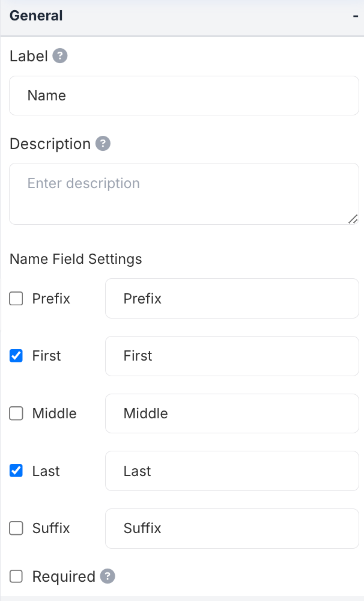The height and width of the screenshot is (601, 364).
Task: Click the Description help question mark icon
Action: (103, 144)
